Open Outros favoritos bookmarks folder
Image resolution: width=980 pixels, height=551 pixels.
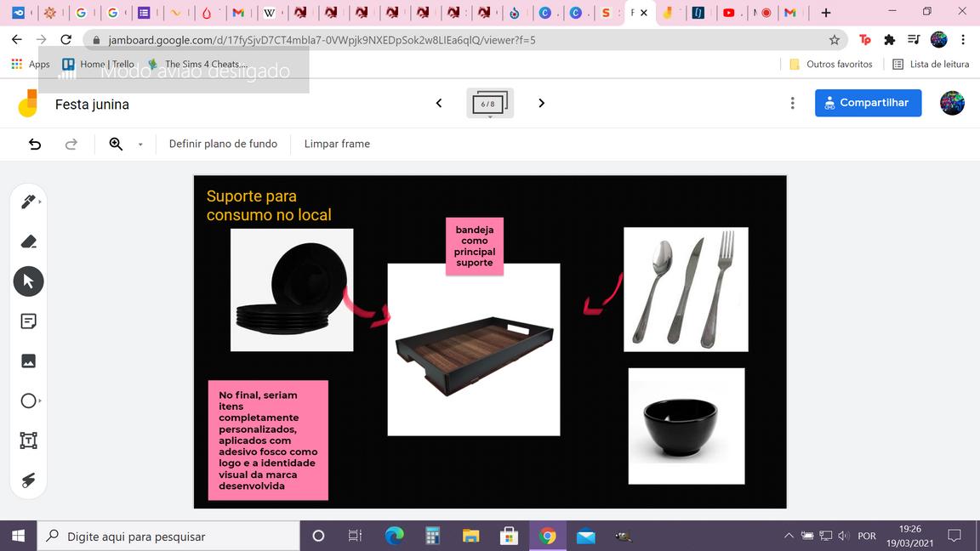click(x=831, y=64)
